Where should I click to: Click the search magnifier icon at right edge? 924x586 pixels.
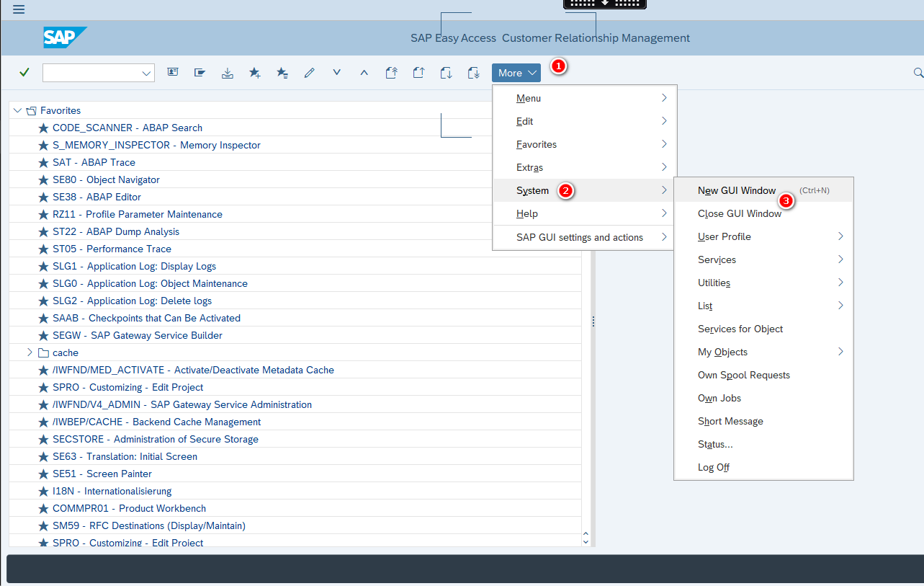(918, 72)
